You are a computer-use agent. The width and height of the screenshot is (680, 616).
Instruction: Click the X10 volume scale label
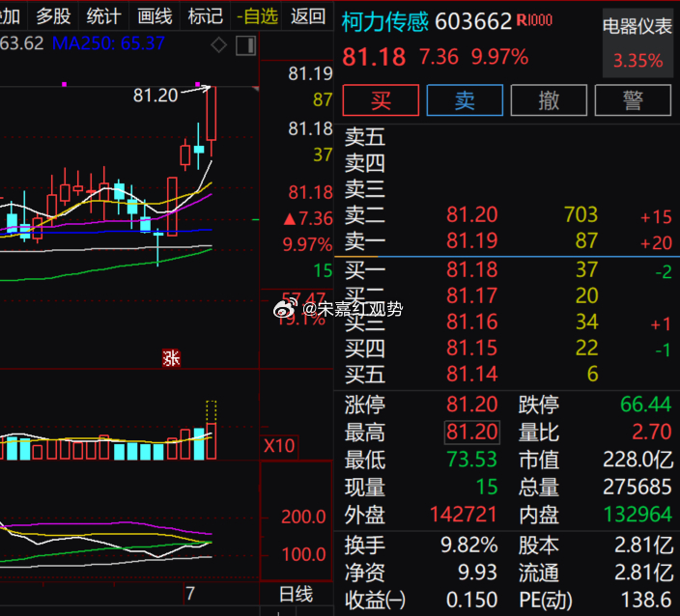(279, 446)
